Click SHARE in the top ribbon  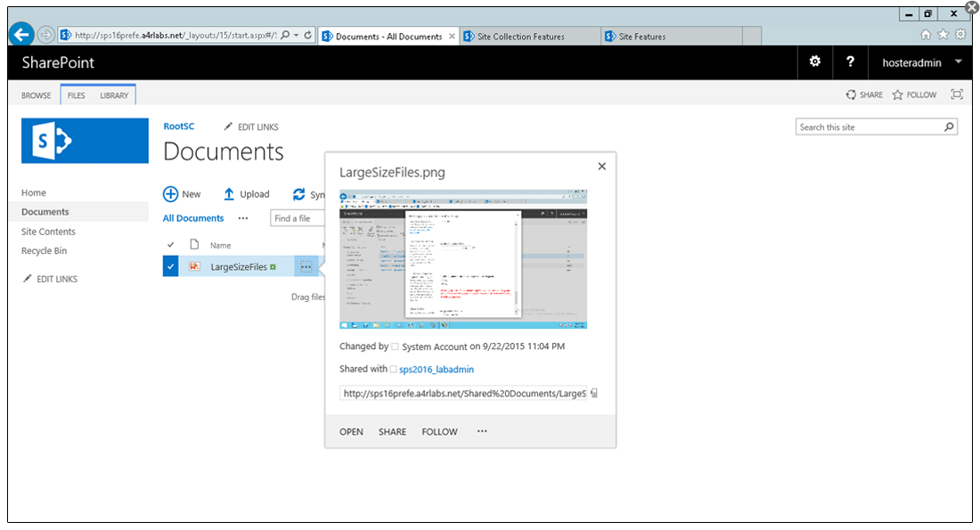pos(864,95)
